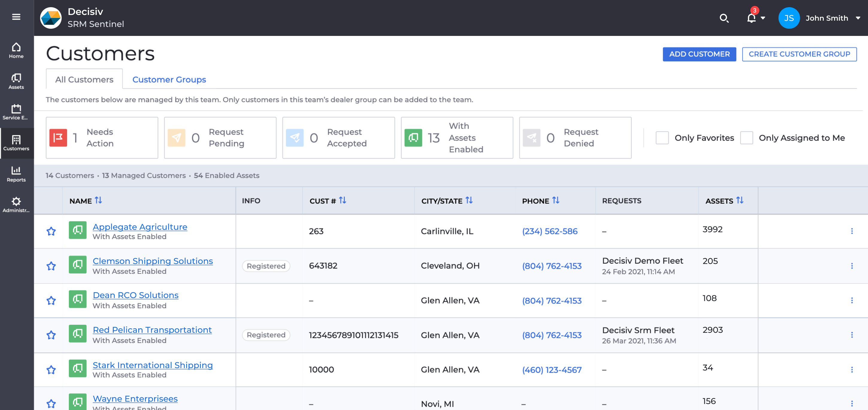Open Clemson Shipping Solutions customer link

coord(153,261)
